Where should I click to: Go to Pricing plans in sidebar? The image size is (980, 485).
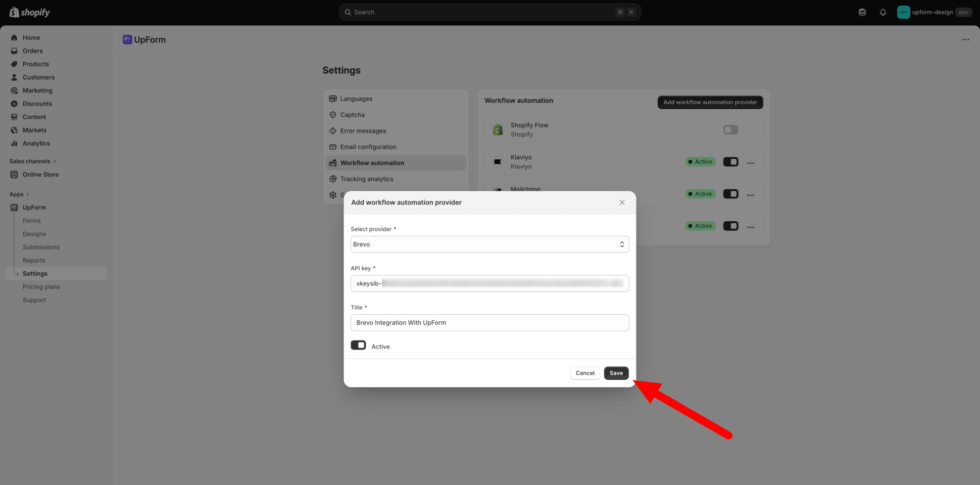click(42, 287)
